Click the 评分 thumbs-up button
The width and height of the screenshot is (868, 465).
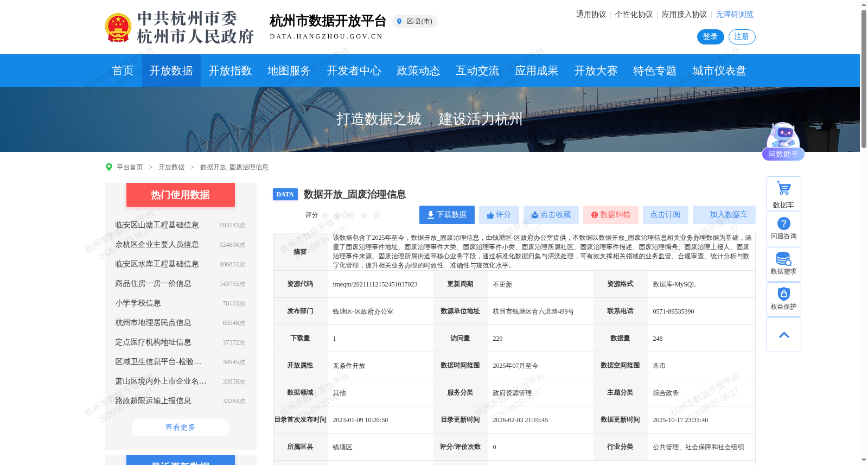coord(499,215)
